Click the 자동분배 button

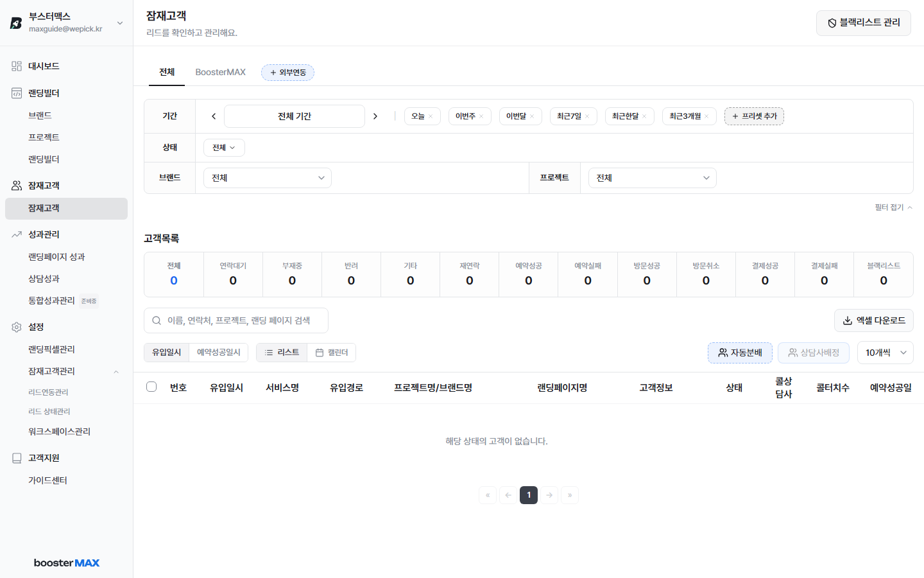pos(740,353)
